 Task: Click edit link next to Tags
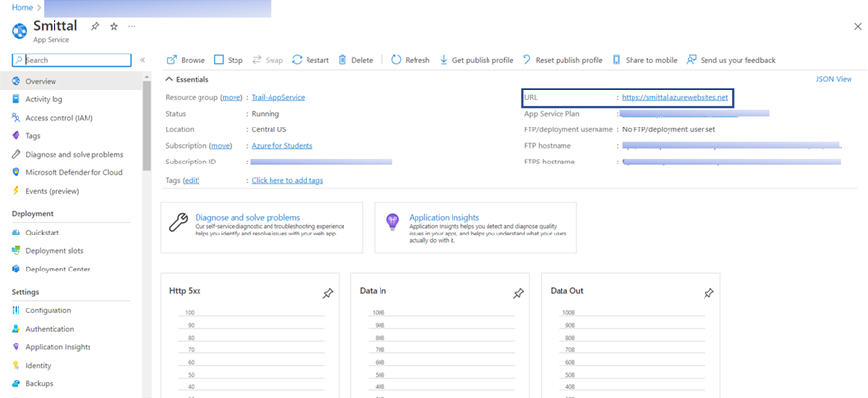(191, 180)
